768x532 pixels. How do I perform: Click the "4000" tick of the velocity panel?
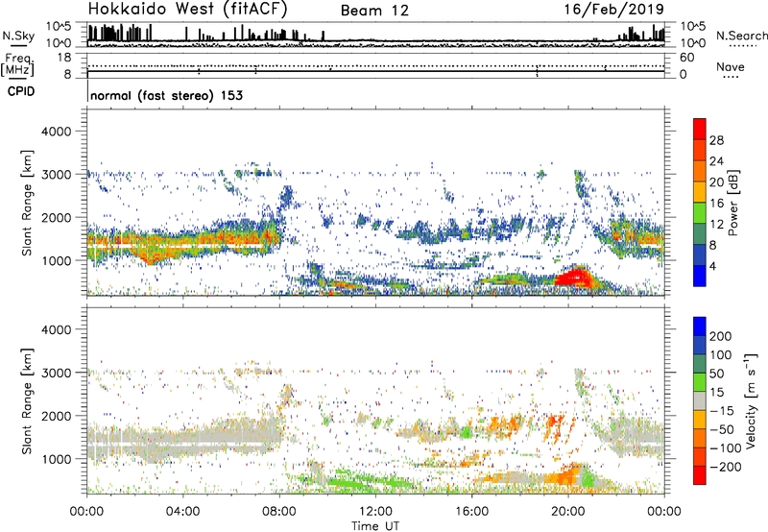[56, 329]
